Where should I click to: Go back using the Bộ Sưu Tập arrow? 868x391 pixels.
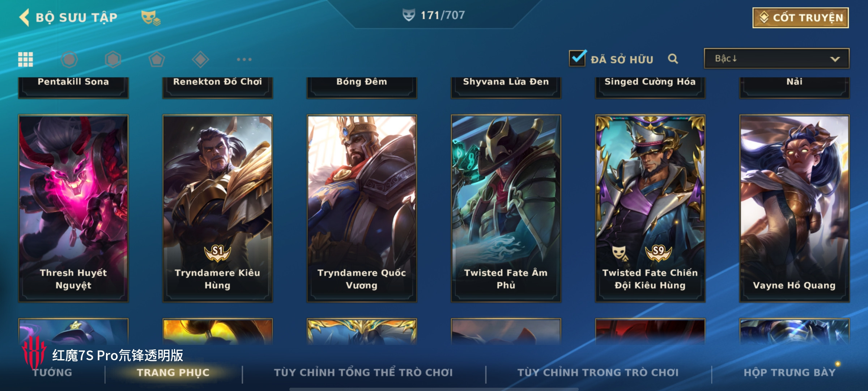[x=24, y=17]
